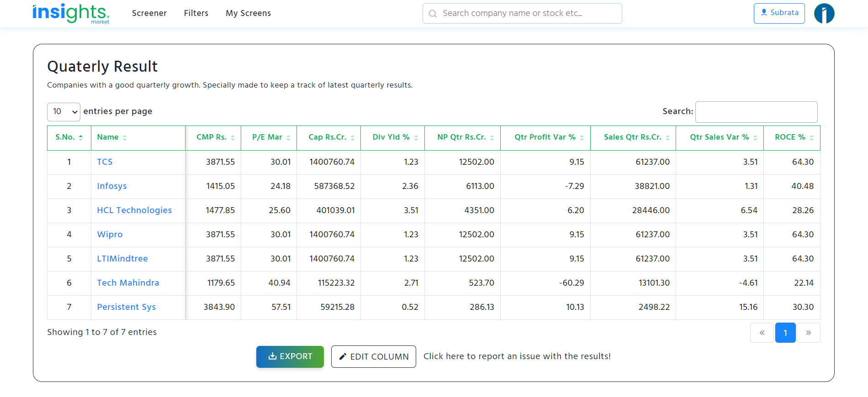Click the table Search input box
Screen dimensions: 868x397
[756, 112]
